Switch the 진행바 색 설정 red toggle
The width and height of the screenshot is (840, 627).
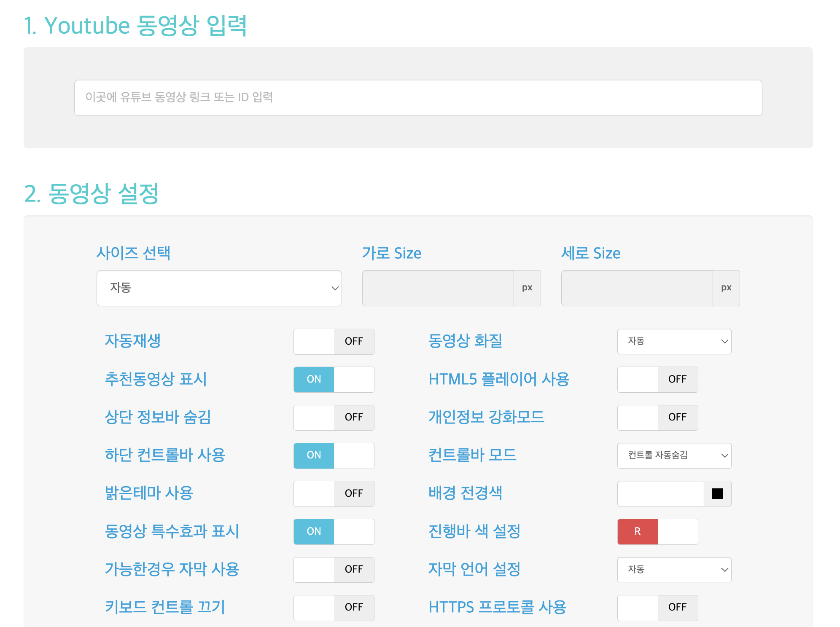[x=657, y=531]
